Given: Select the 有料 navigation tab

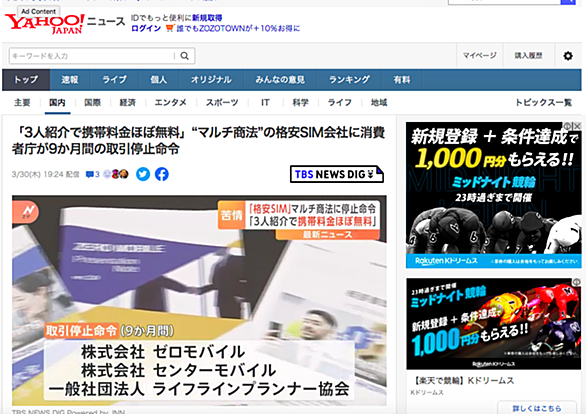Looking at the screenshot, I should (x=402, y=80).
